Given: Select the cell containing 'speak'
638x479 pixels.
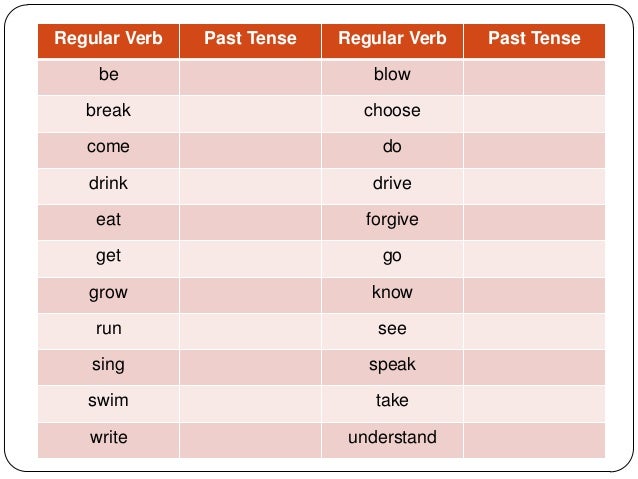Looking at the screenshot, I should 392,367.
